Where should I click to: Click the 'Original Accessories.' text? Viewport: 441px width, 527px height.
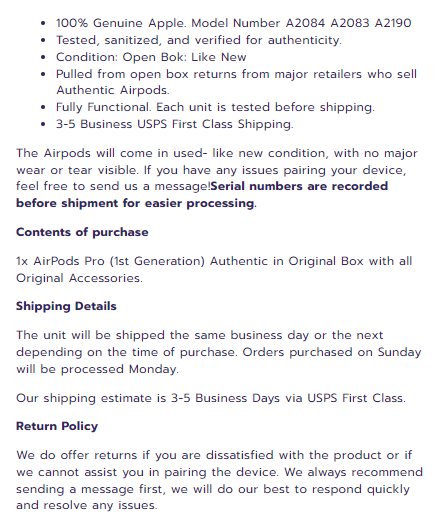(x=79, y=278)
